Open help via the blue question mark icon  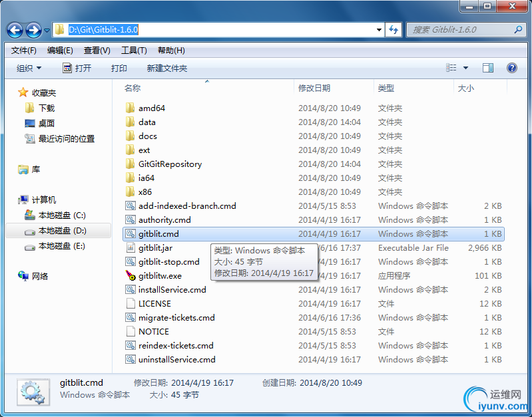tap(511, 68)
